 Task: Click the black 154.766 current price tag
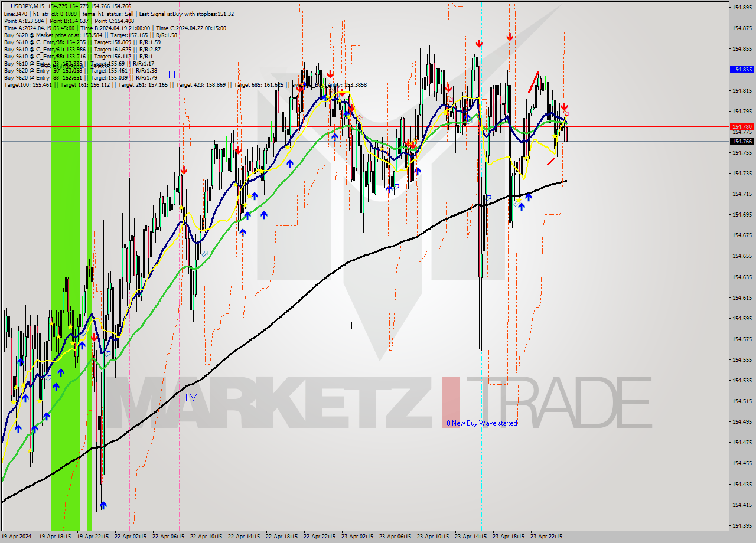click(742, 141)
